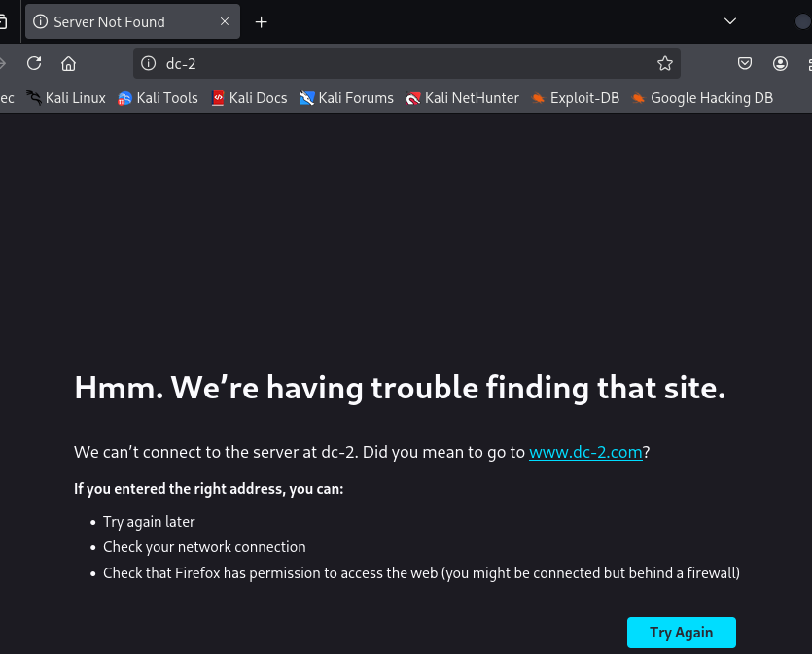This screenshot has width=812, height=654.
Task: Follow the www.dc-2.com suggested link
Action: (585, 452)
